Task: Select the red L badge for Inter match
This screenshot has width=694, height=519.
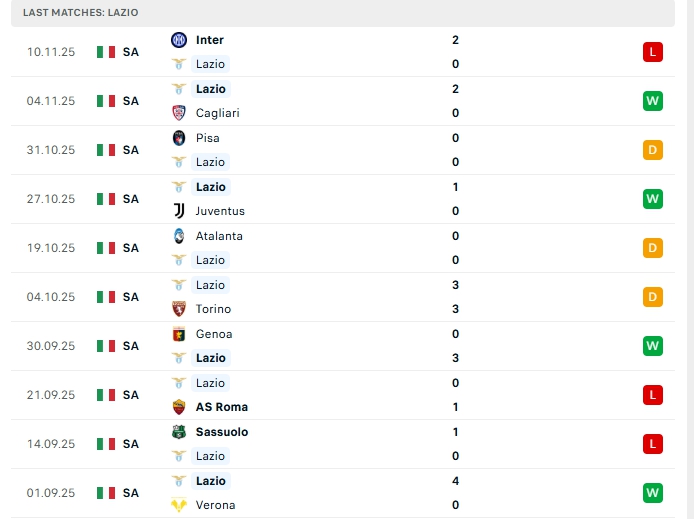Action: (x=653, y=52)
